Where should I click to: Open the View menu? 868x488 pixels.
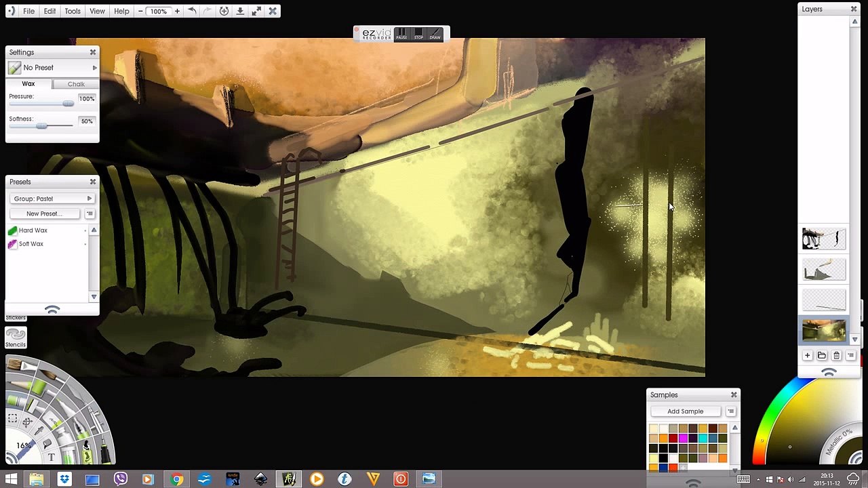tap(97, 11)
